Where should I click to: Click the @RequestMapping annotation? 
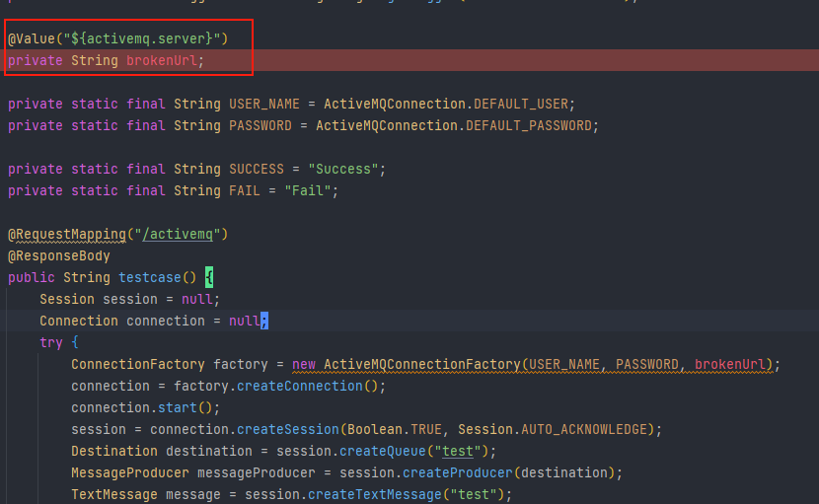[x=67, y=235]
